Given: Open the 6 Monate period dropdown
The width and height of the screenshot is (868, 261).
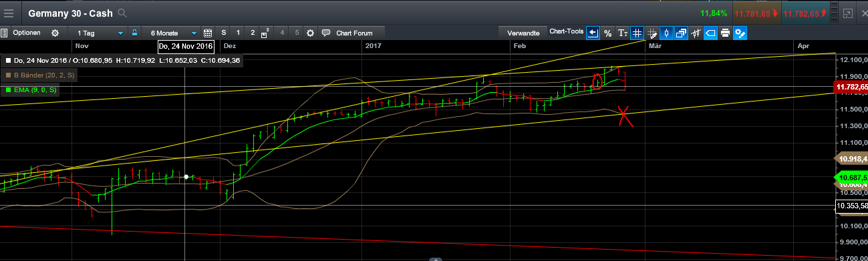Looking at the screenshot, I should pyautogui.click(x=173, y=33).
